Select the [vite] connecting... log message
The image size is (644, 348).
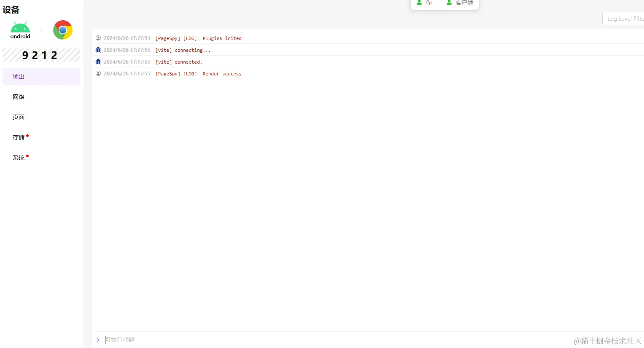click(x=183, y=50)
